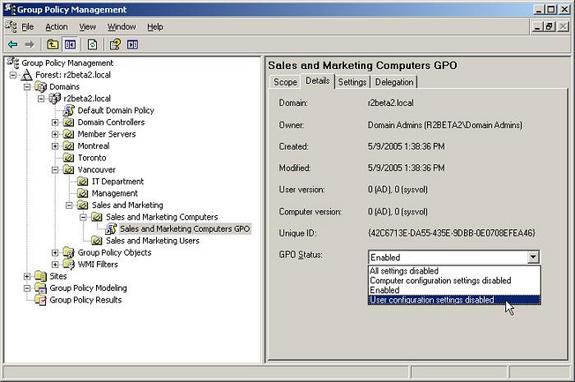
Task: Choose User configuration settings disabled option
Action: [454, 300]
